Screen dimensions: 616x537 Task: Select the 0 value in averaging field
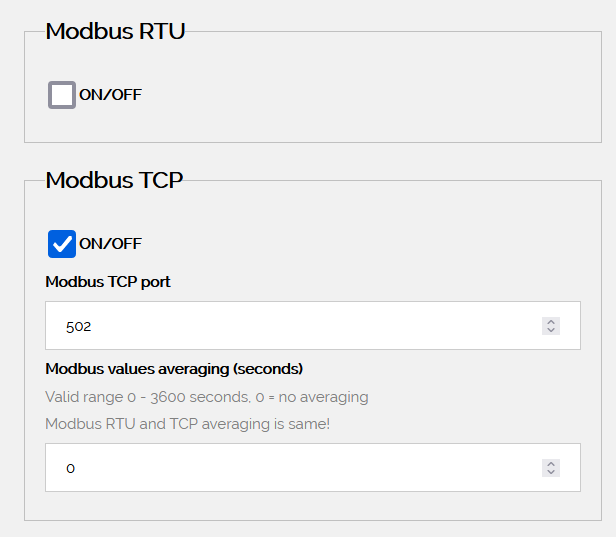71,468
